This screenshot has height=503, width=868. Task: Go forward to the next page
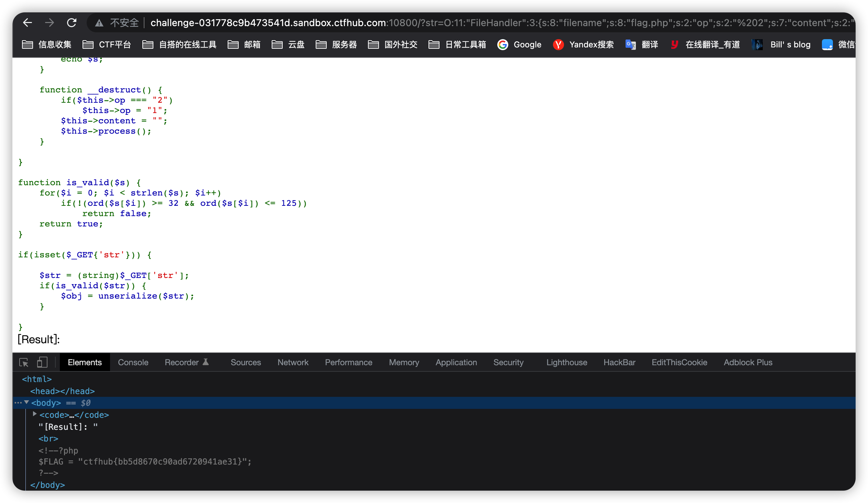click(x=50, y=23)
